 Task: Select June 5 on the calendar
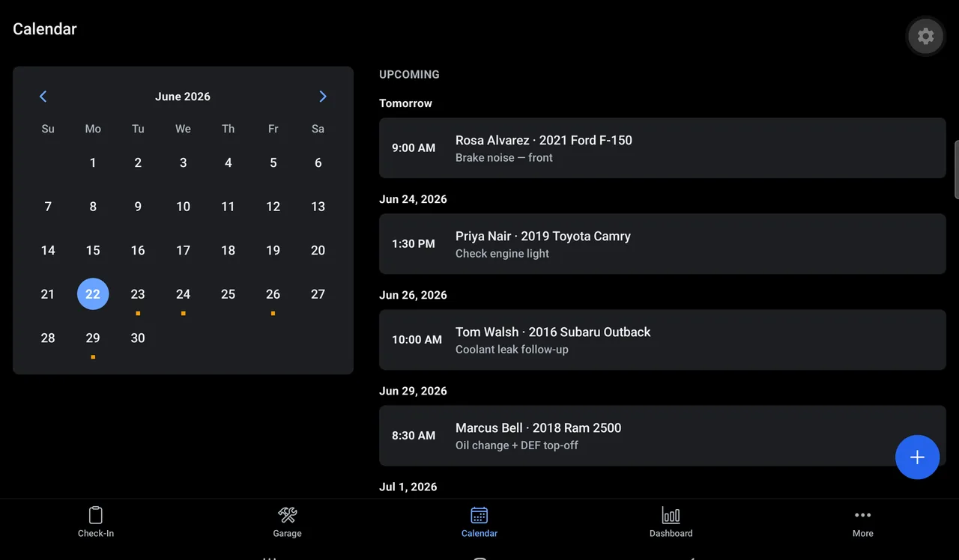tap(273, 162)
